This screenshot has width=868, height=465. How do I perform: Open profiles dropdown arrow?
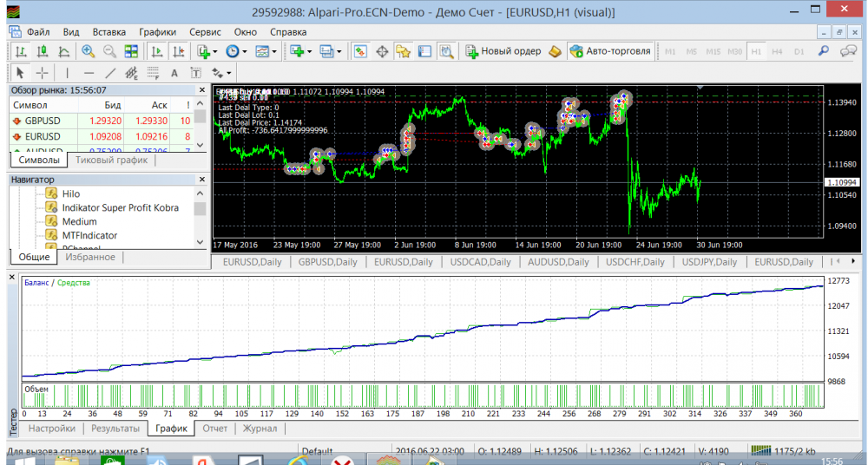click(x=339, y=51)
